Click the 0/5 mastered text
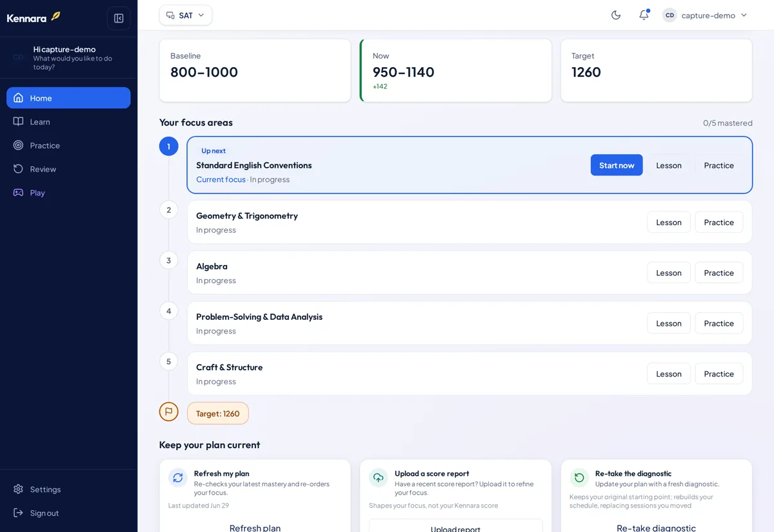774x532 pixels. pyautogui.click(x=728, y=123)
